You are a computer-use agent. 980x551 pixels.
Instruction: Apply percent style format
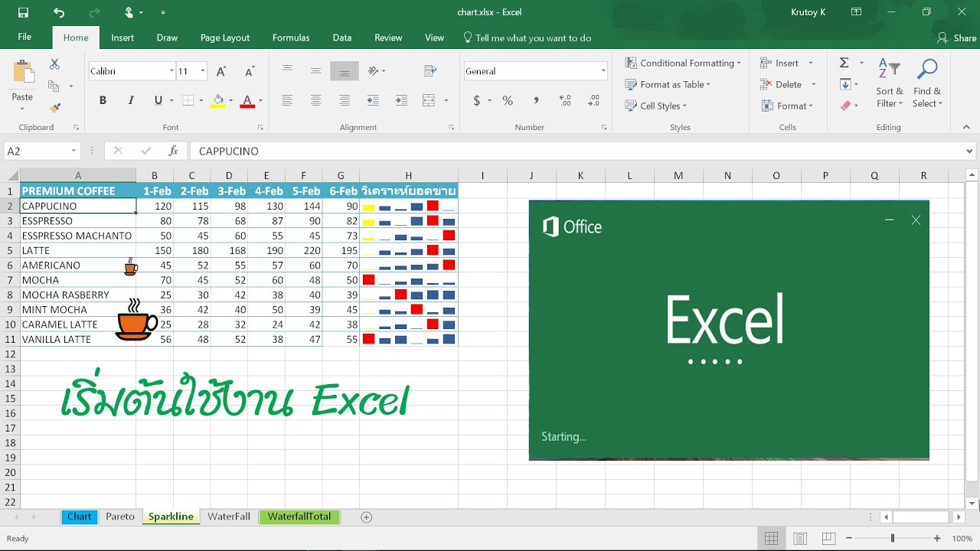click(508, 100)
